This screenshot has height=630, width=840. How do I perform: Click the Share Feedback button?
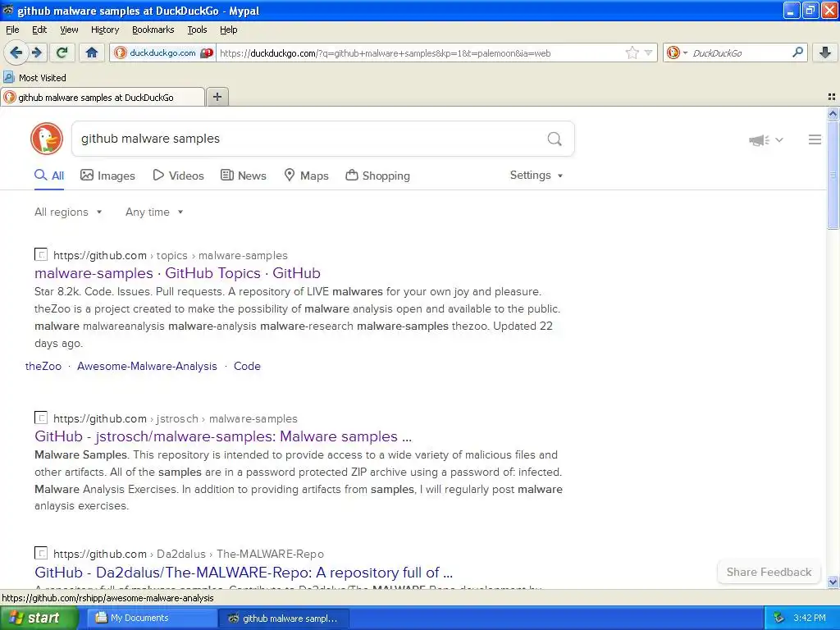(769, 572)
